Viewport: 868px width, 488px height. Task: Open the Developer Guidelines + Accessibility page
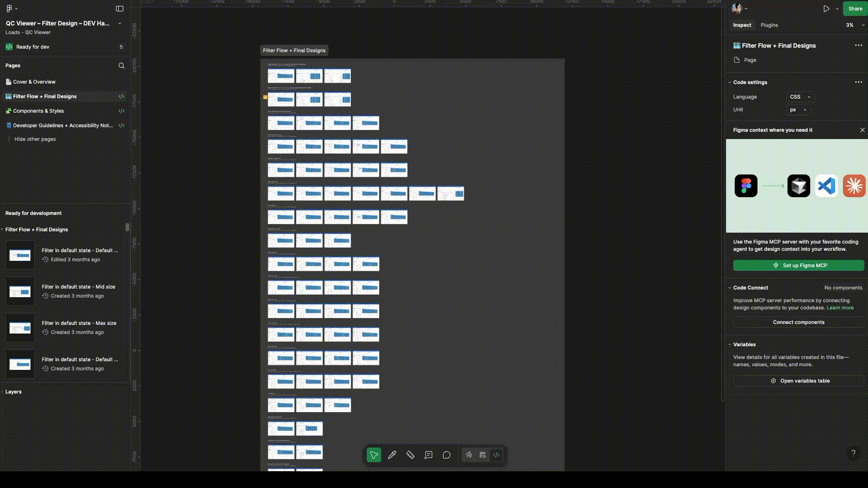coord(65,125)
